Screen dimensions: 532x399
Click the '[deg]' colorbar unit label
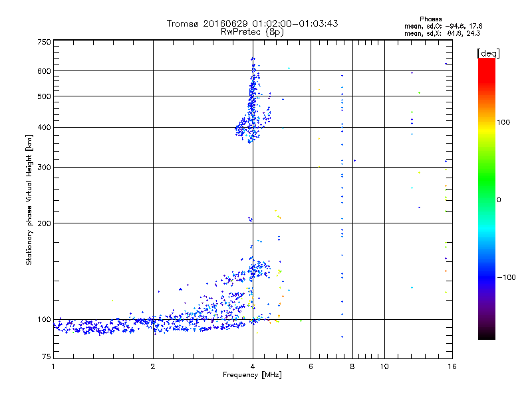[x=488, y=53]
